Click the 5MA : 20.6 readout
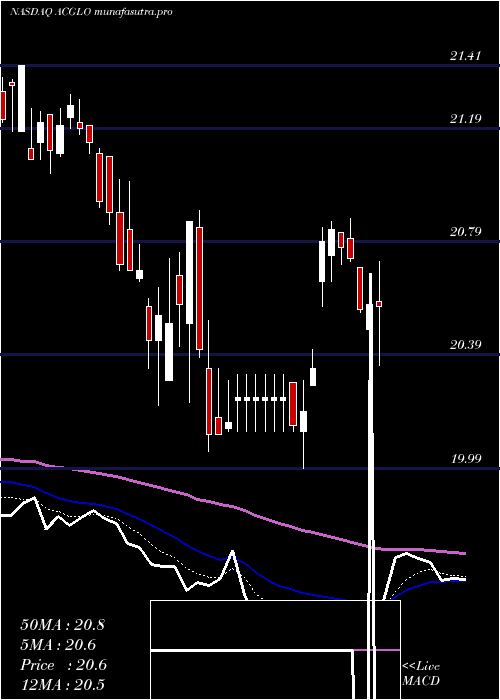The height and width of the screenshot is (700, 500). pyautogui.click(x=58, y=645)
